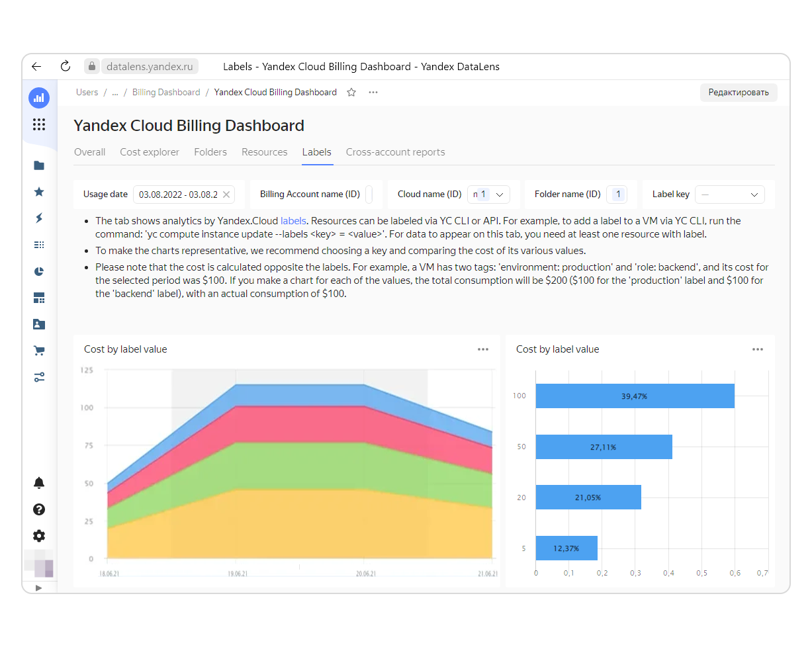
Task: Open service settings sliders icon in sidebar
Action: coord(39,377)
